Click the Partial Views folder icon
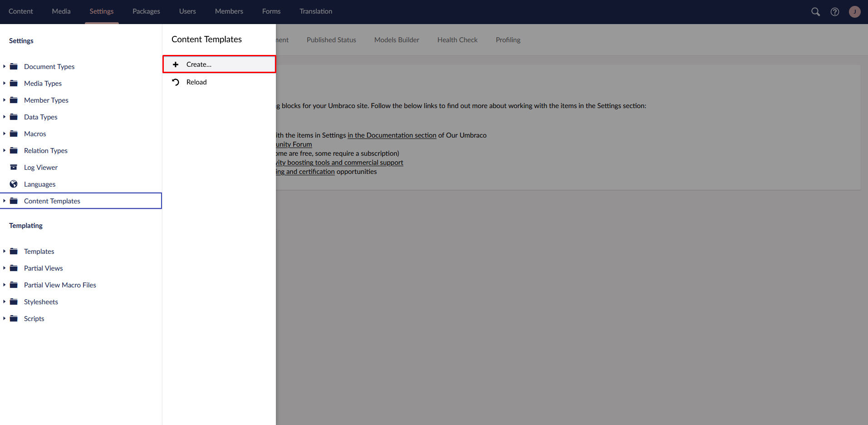Screen dimensions: 868x425 point(14,268)
